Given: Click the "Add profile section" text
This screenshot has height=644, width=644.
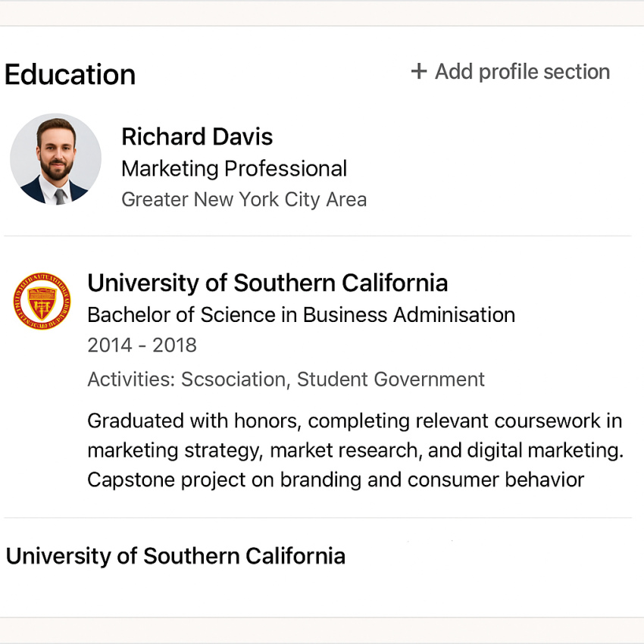Looking at the screenshot, I should click(522, 71).
